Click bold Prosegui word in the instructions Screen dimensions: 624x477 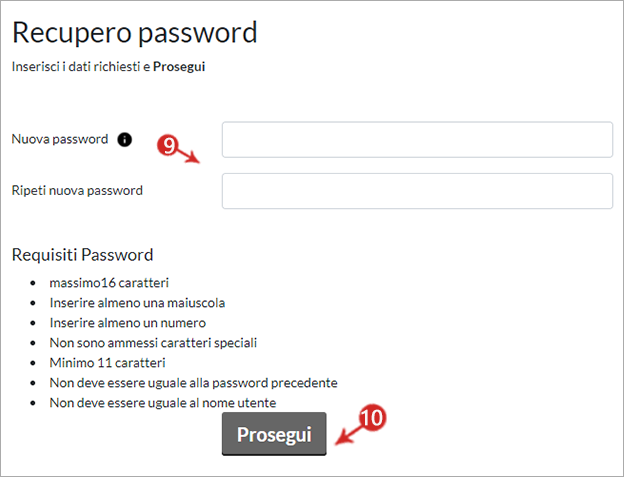click(179, 66)
